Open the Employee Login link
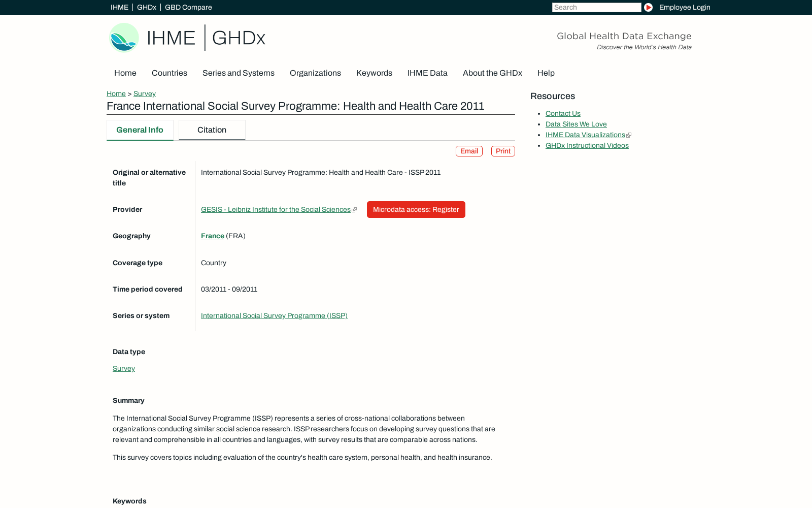Viewport: 812px width, 508px height. (685, 7)
